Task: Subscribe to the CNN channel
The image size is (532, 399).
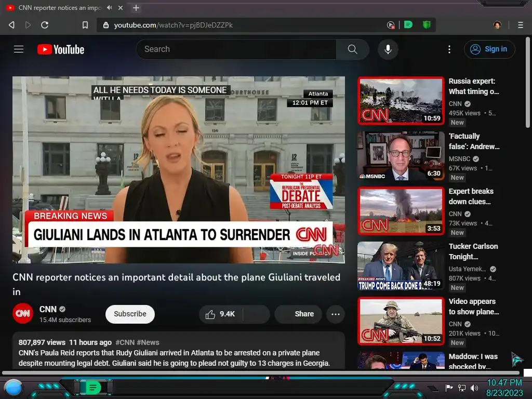Action: click(130, 314)
